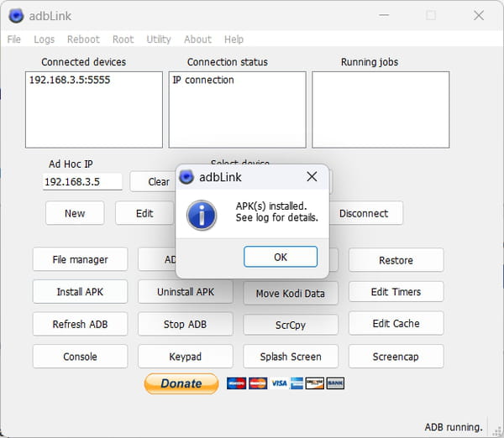The height and width of the screenshot is (438, 504).
Task: Click the Visa card icon
Action: coord(279,383)
